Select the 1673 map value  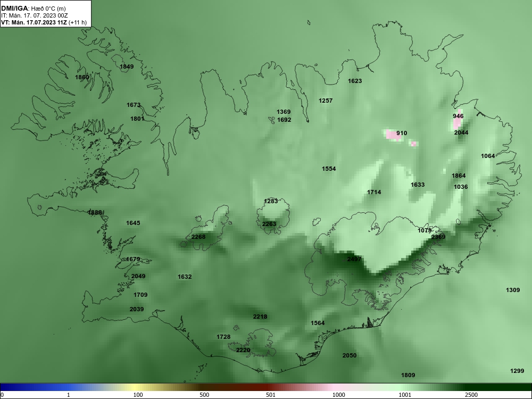134,105
